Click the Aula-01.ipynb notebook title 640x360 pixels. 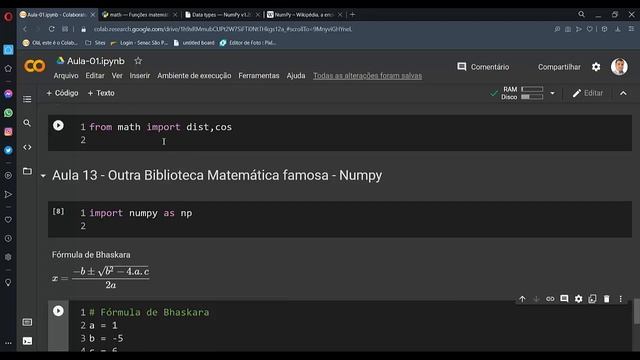(x=96, y=61)
